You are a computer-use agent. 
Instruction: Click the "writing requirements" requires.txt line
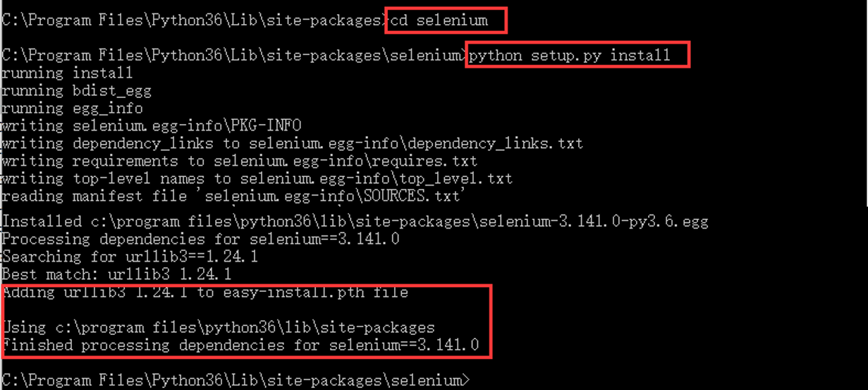tap(240, 161)
